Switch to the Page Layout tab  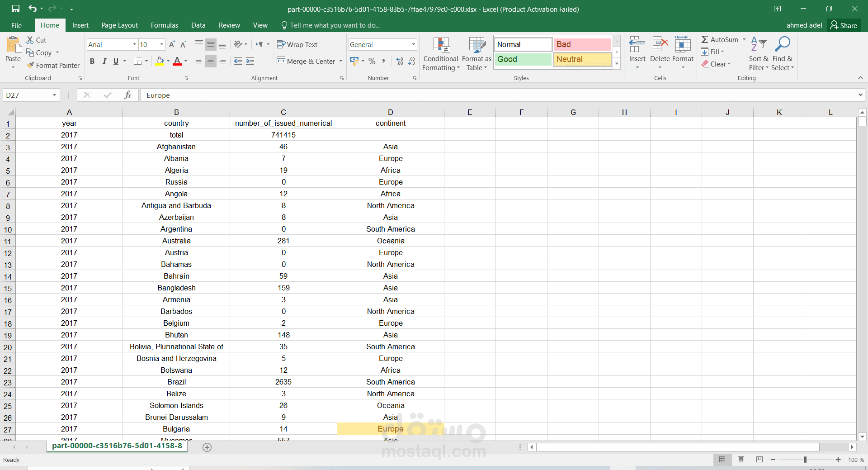[119, 25]
